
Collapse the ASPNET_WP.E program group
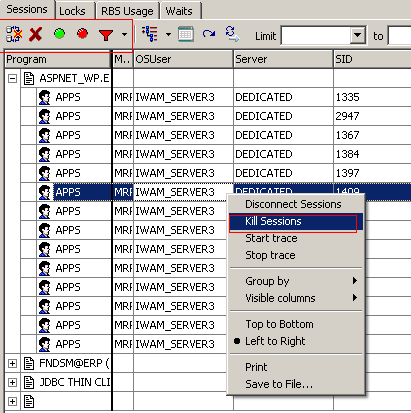tap(13, 79)
